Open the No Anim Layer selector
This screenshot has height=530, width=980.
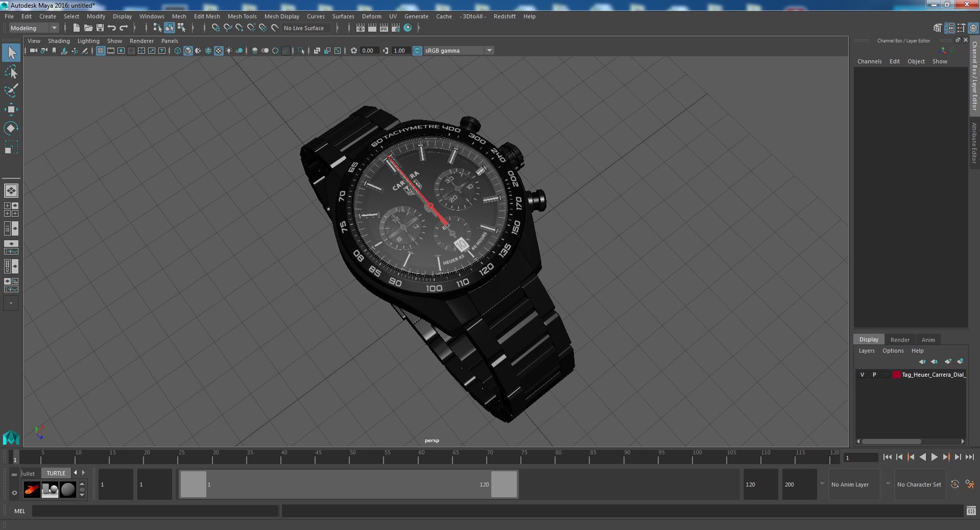[854, 485]
